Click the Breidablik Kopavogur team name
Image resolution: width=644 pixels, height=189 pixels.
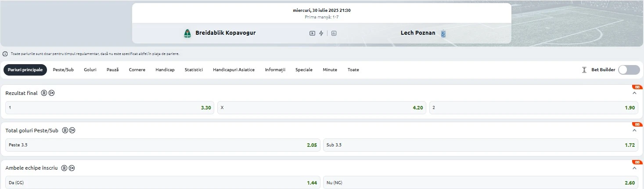coord(225,33)
